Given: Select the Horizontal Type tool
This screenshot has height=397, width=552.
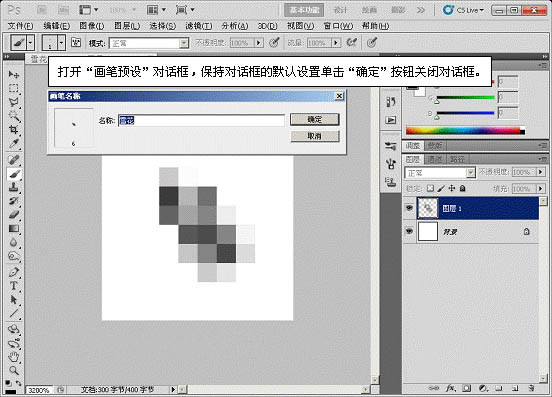Looking at the screenshot, I should 14,286.
